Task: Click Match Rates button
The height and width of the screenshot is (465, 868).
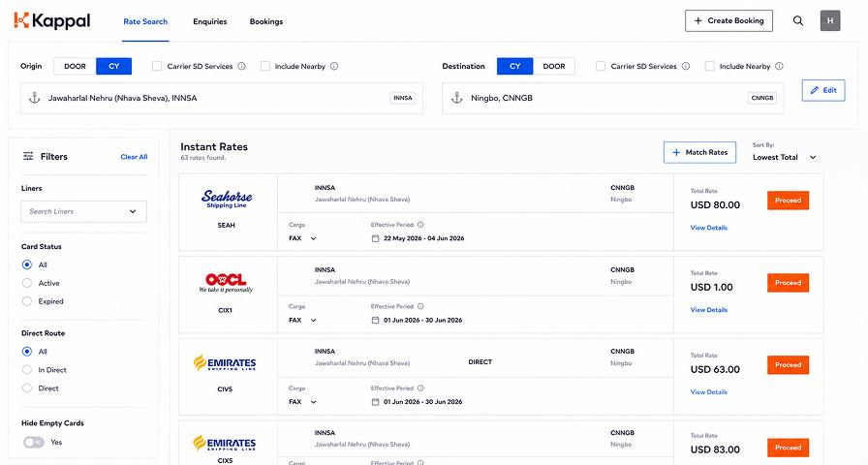Action: 699,152
